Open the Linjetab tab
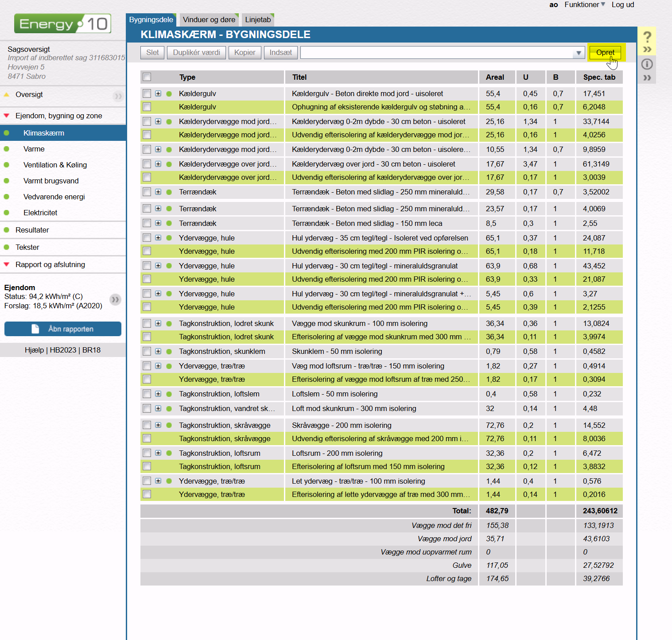 tap(258, 20)
